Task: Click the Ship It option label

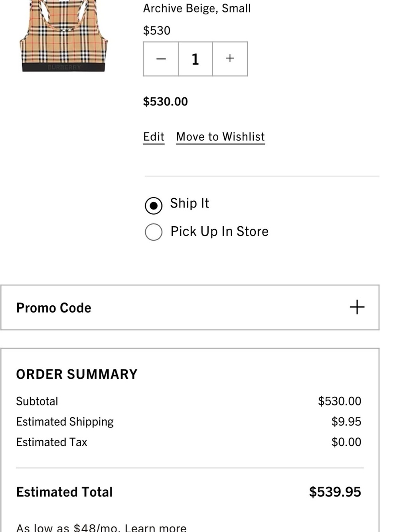Action: [x=190, y=203]
